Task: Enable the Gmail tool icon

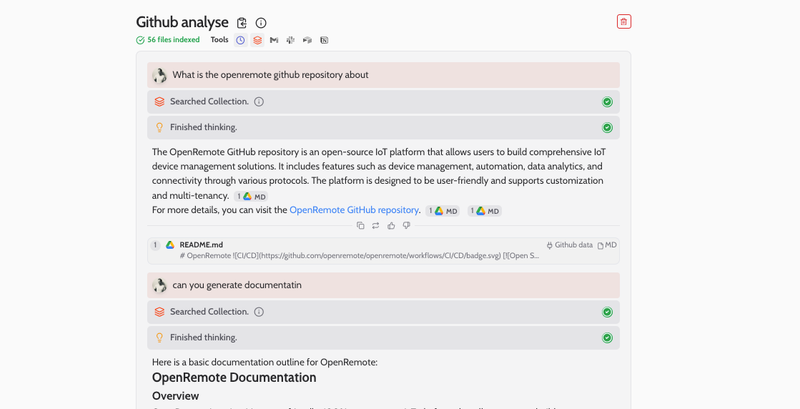Action: (274, 40)
